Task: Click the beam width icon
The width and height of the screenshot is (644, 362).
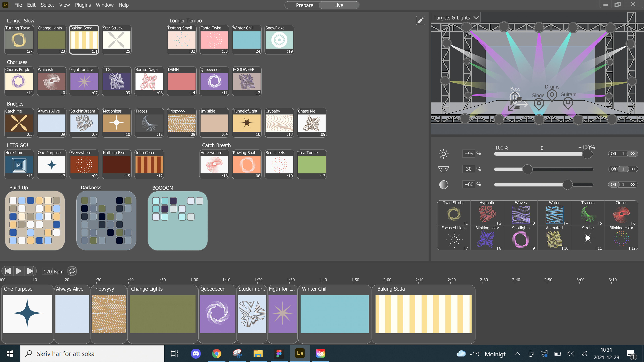Action: tap(443, 169)
